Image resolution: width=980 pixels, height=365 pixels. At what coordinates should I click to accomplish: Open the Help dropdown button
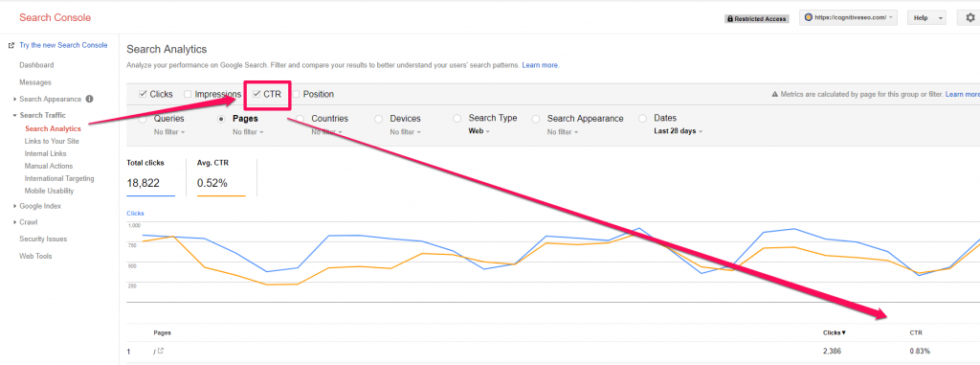pyautogui.click(x=926, y=18)
